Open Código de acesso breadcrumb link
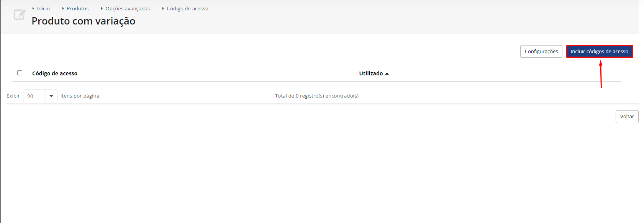 [x=187, y=8]
